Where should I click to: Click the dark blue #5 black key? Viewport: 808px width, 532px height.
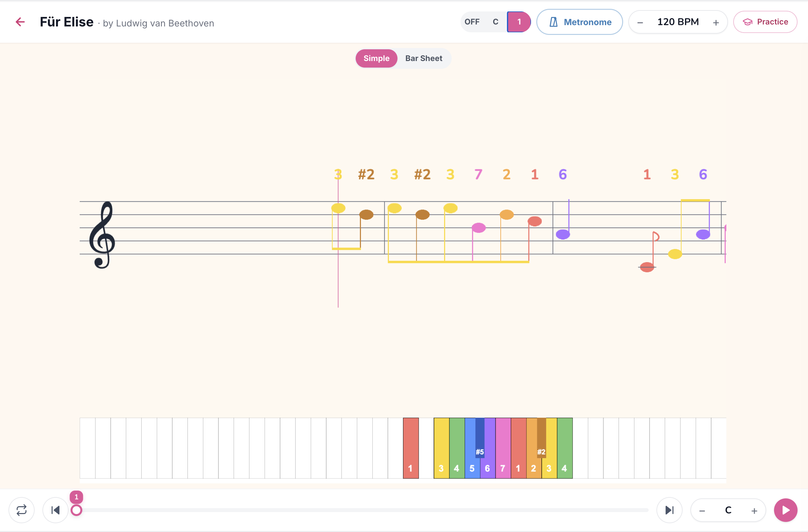[x=480, y=438]
